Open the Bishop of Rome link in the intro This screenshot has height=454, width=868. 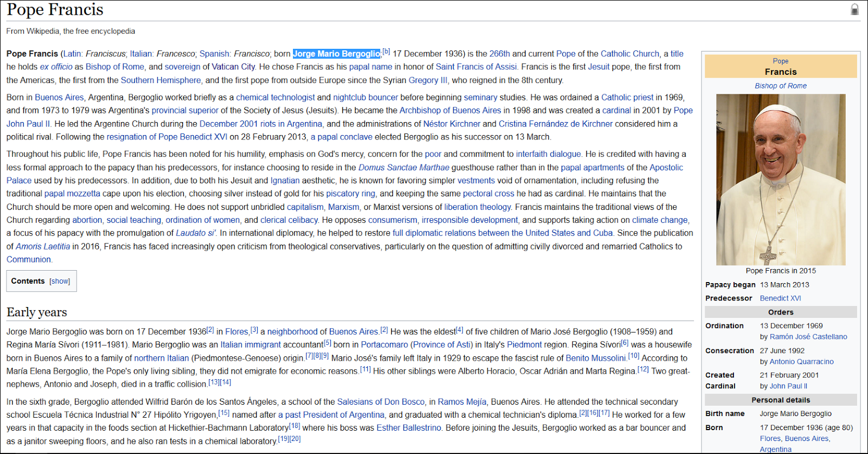(115, 67)
